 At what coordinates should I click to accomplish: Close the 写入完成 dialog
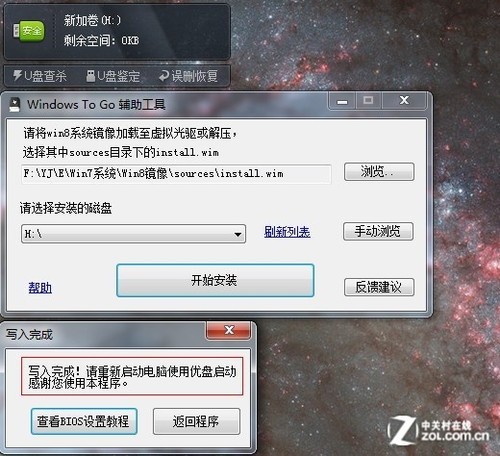click(229, 330)
